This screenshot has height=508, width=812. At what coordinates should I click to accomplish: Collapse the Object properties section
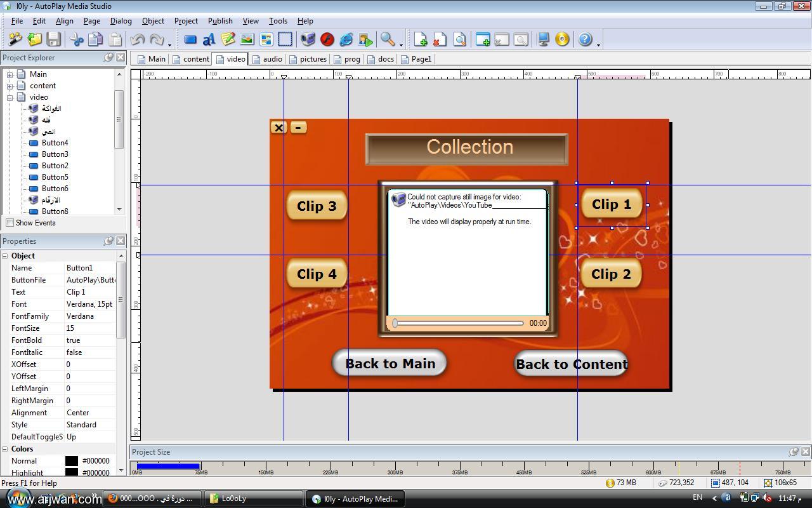click(x=5, y=256)
